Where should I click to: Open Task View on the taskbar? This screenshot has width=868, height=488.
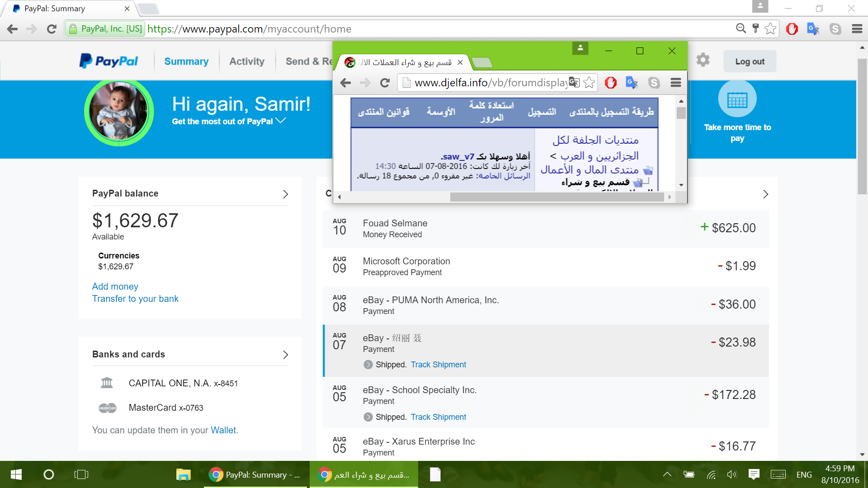click(x=81, y=474)
